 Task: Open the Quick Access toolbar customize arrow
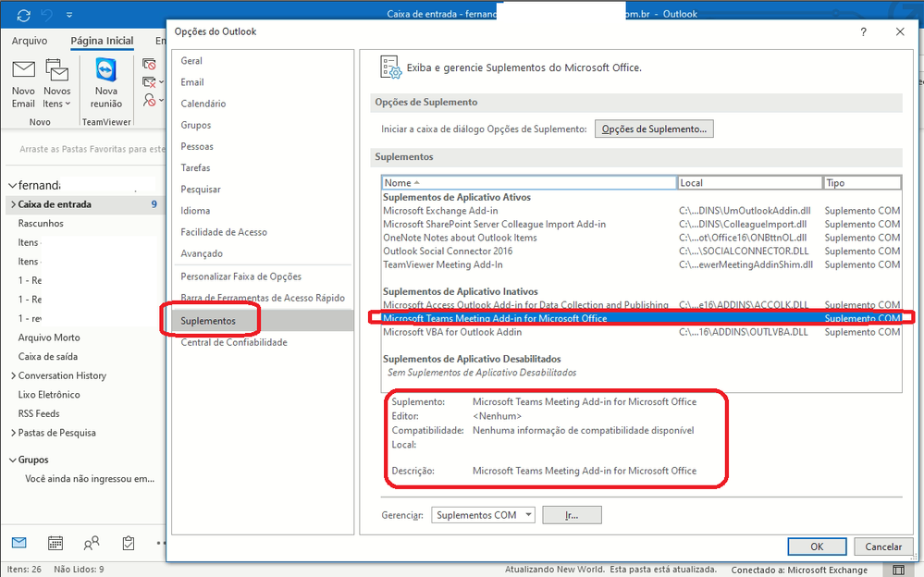pyautogui.click(x=69, y=15)
